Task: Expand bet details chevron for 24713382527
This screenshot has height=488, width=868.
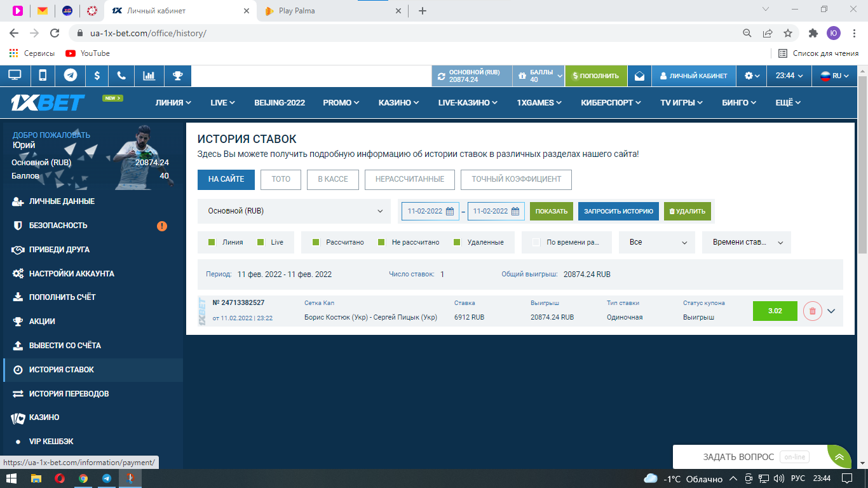Action: click(x=831, y=311)
